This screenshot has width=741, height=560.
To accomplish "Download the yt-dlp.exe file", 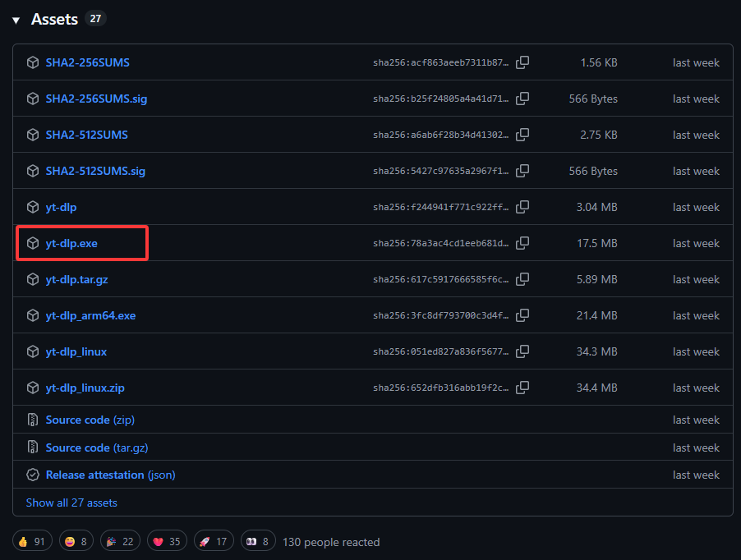I will tap(71, 243).
